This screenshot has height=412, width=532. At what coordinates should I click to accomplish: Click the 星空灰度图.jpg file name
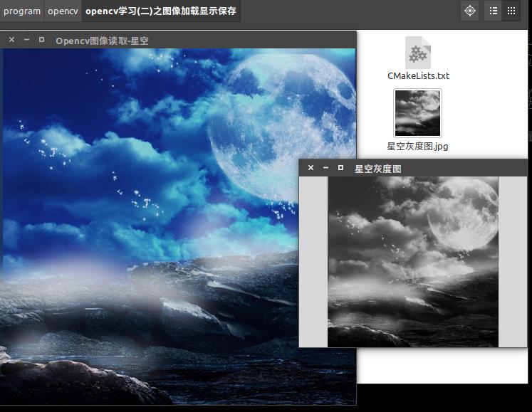click(x=417, y=146)
